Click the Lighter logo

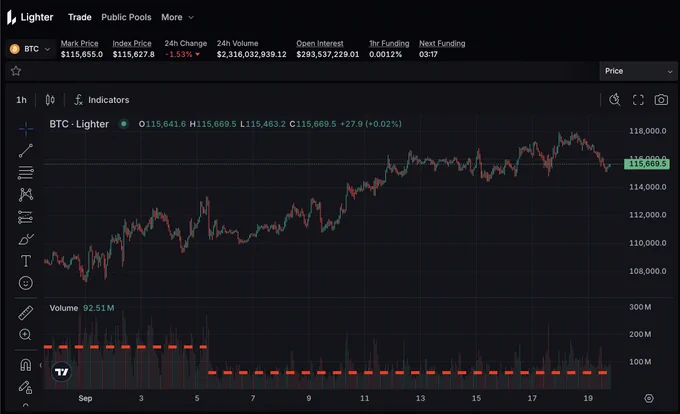[x=30, y=17]
